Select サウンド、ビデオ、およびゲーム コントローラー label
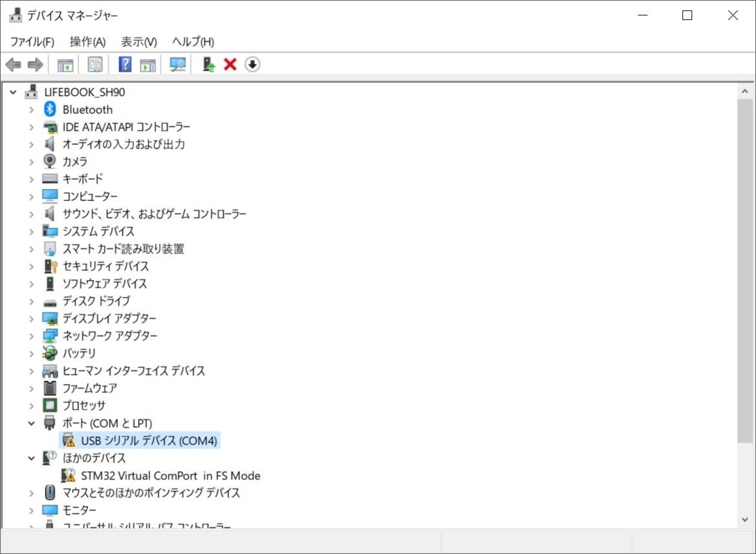Image resolution: width=756 pixels, height=554 pixels. (x=154, y=213)
